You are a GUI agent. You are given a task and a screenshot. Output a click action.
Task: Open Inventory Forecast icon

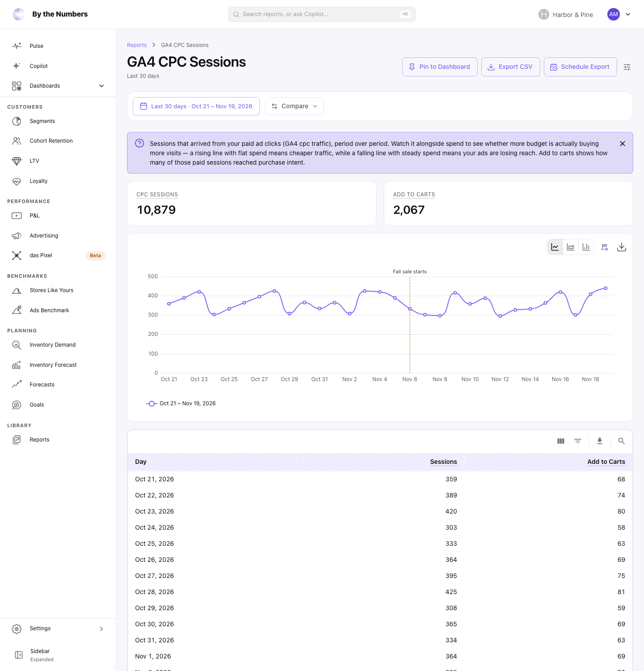point(17,365)
